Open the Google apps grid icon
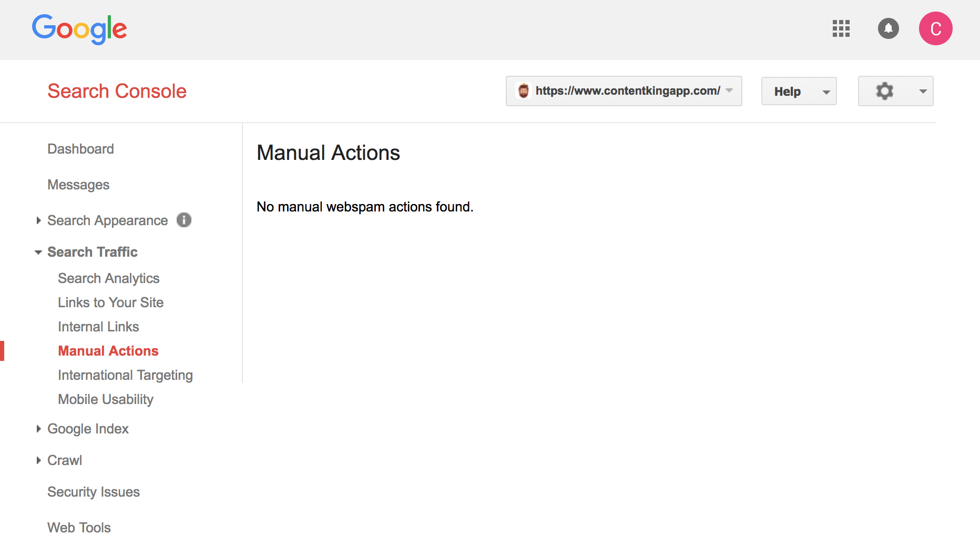Viewport: 980px width, 545px height. click(841, 28)
